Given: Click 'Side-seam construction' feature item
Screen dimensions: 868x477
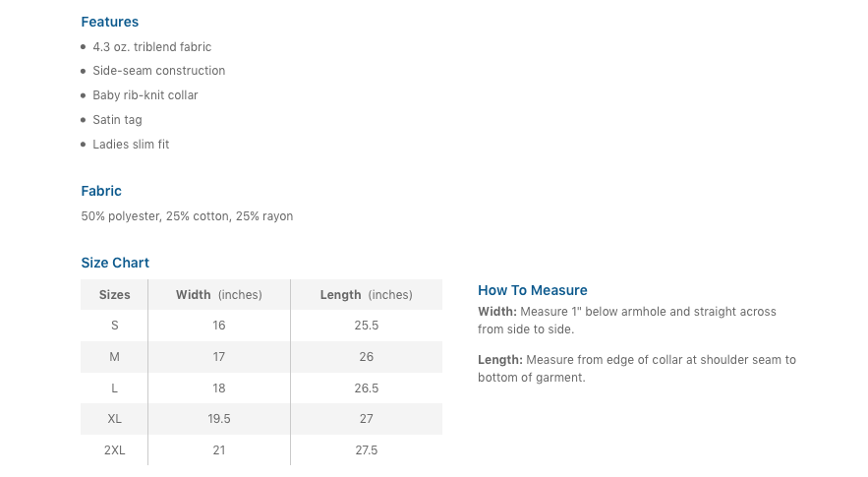Looking at the screenshot, I should (x=158, y=71).
